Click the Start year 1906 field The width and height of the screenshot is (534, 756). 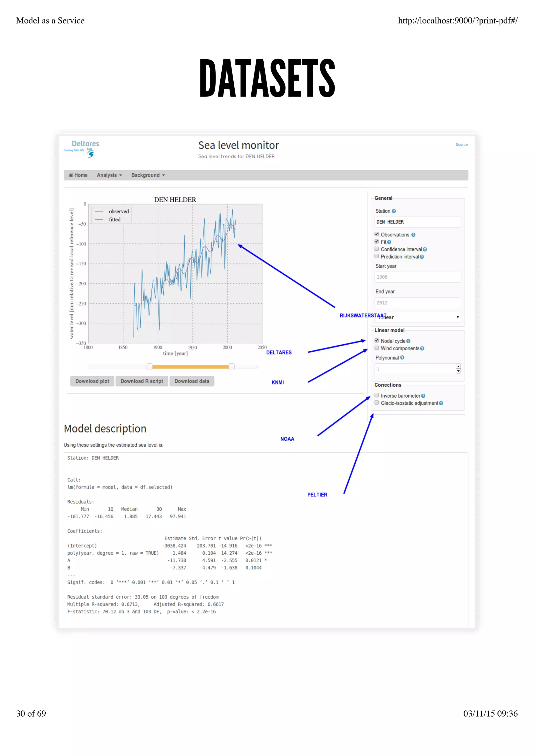coord(417,277)
